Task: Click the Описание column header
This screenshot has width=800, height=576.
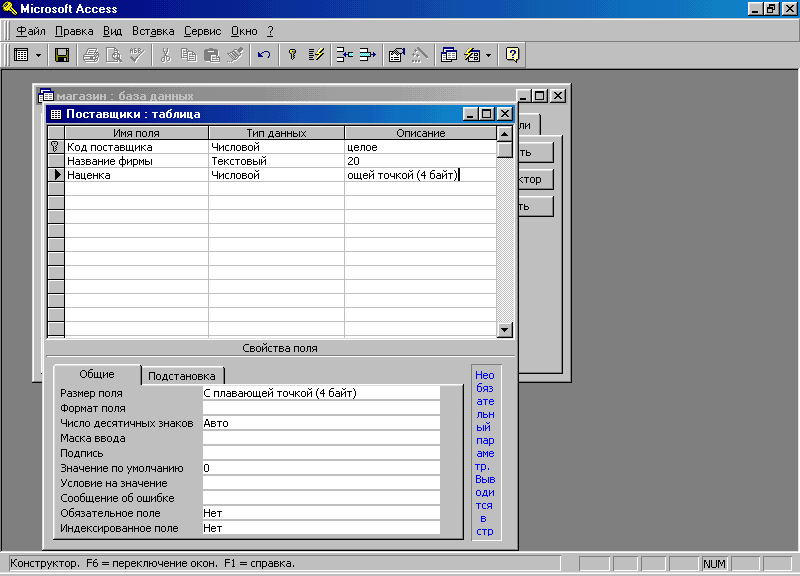Action: [x=420, y=133]
